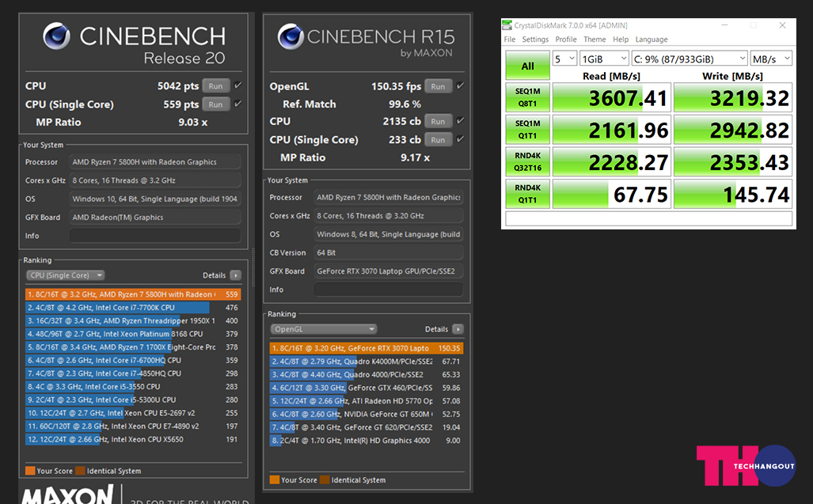Click the Processor field in Cinebench R20
The width and height of the screenshot is (813, 504).
pos(155,161)
